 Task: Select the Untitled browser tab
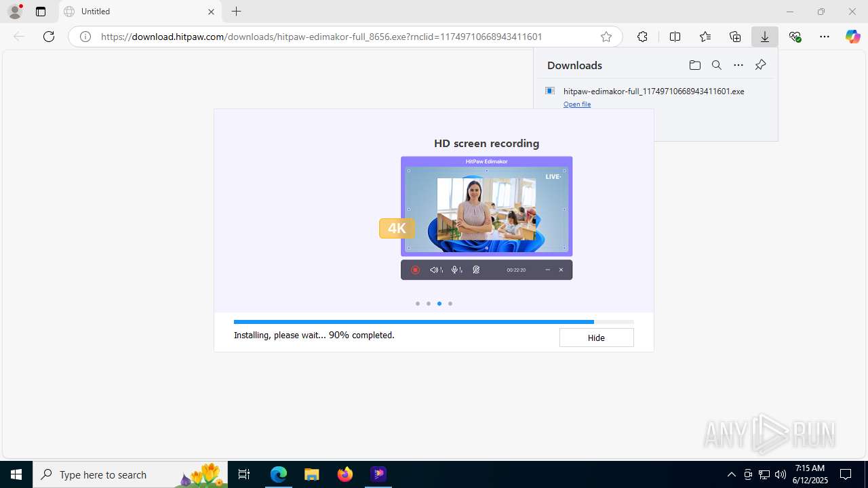[x=140, y=12]
